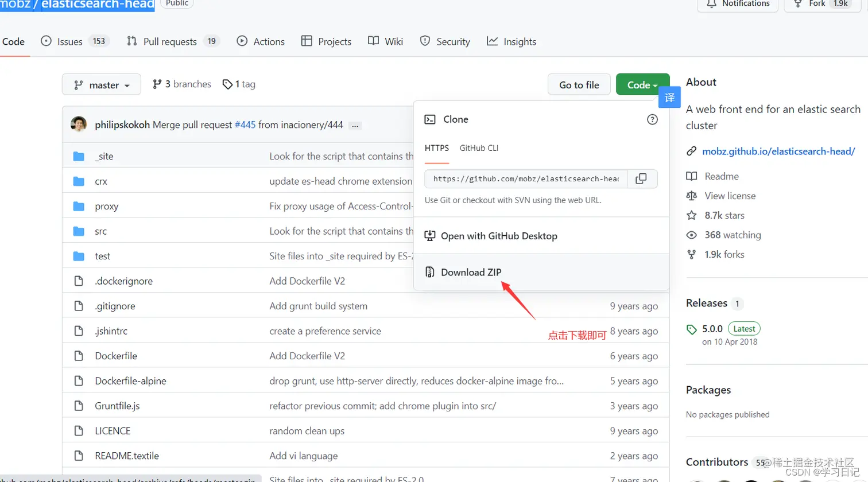Open the LICENCE file
The height and width of the screenshot is (482, 868).
point(113,431)
